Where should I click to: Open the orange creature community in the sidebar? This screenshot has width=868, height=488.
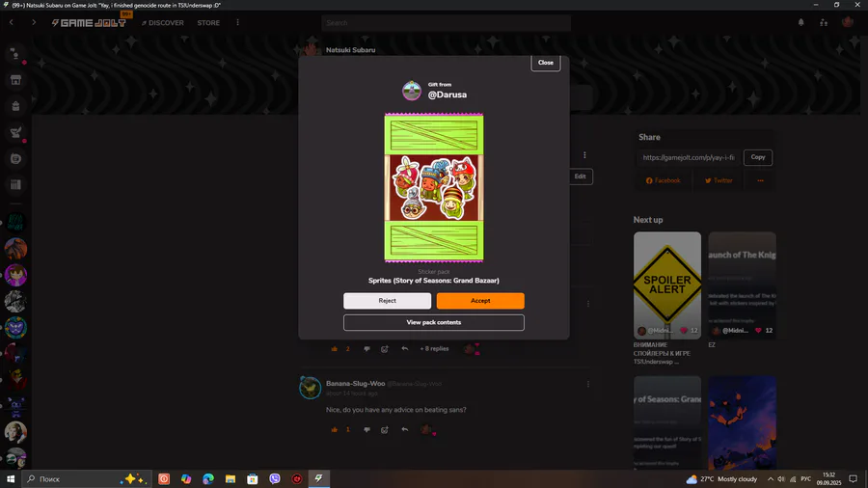click(x=15, y=249)
